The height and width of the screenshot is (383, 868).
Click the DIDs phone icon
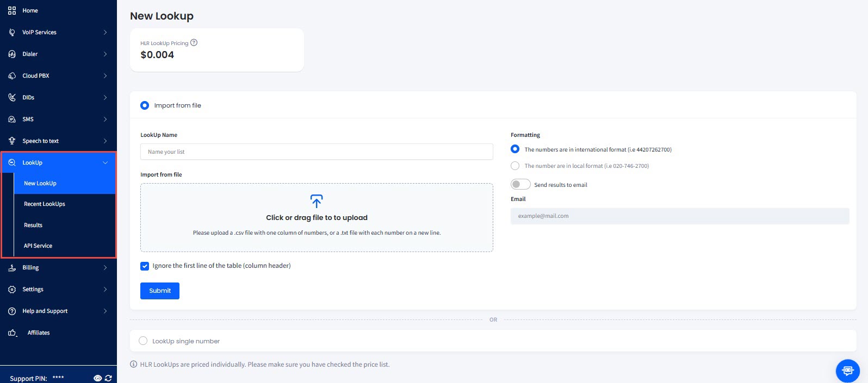pyautogui.click(x=12, y=97)
